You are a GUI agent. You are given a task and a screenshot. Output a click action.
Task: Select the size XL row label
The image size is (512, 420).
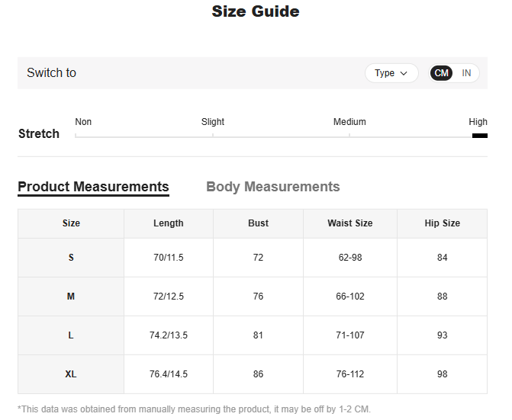71,374
